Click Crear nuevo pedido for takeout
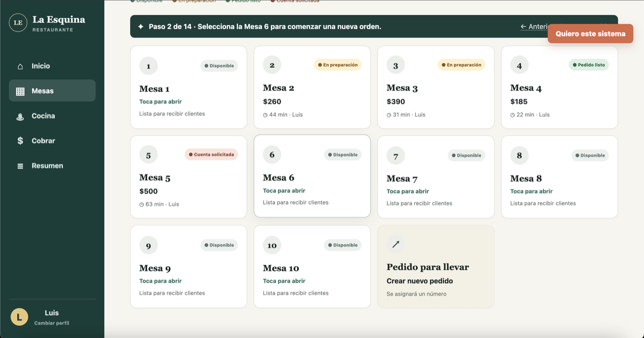This screenshot has width=644, height=338. click(420, 281)
